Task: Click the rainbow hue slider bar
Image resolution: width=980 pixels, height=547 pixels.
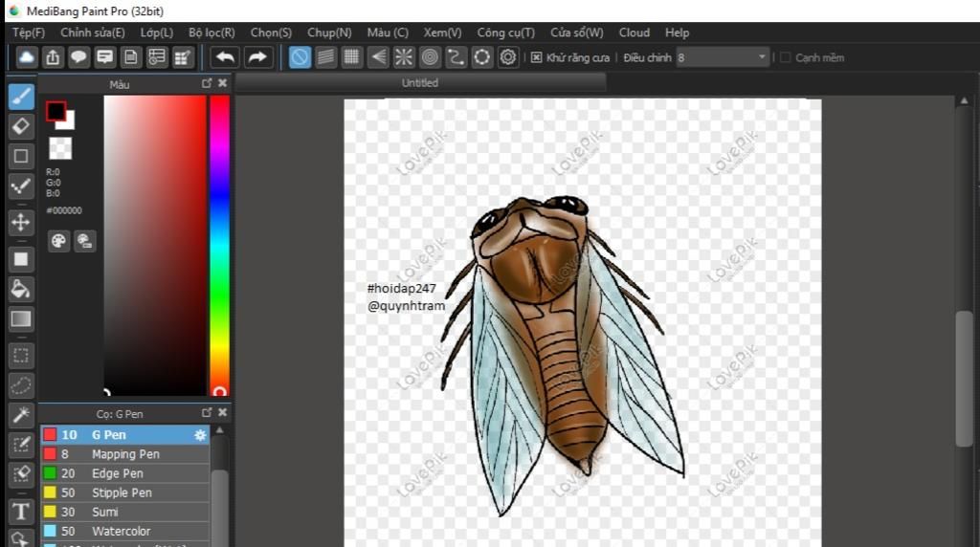Action: [x=219, y=245]
